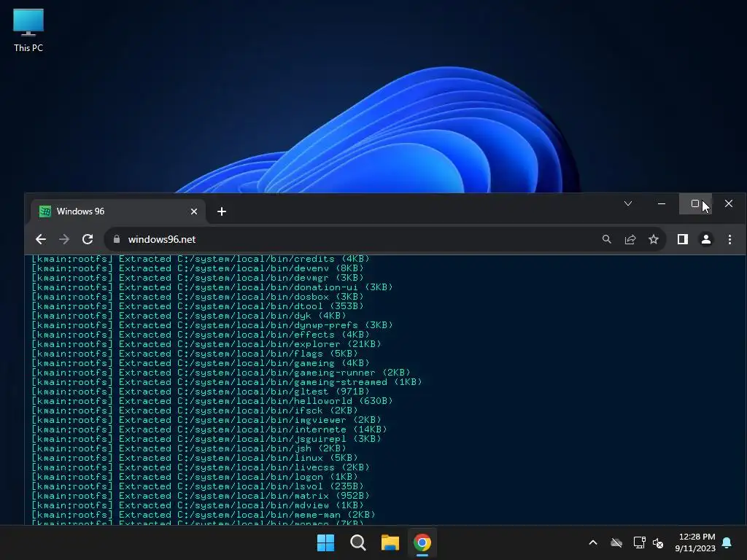The width and height of the screenshot is (747, 560).
Task: Open zoom magnifier icon in address bar
Action: (606, 239)
